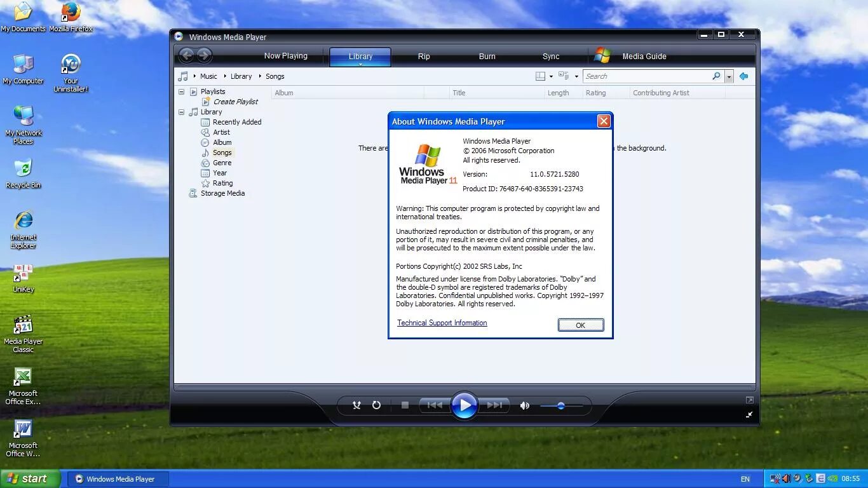Toggle repeat mode
This screenshot has width=868, height=488.
[x=376, y=405]
